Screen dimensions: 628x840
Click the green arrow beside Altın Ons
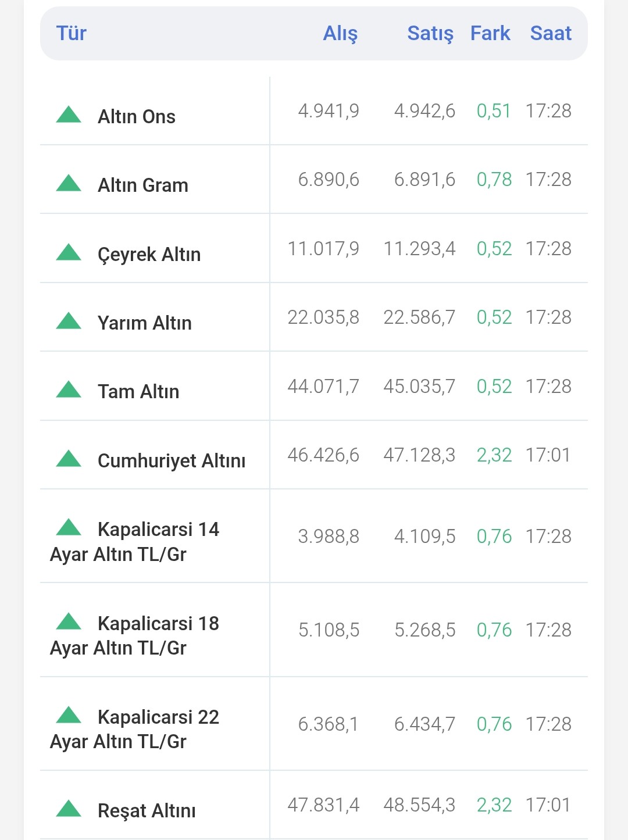click(x=69, y=115)
